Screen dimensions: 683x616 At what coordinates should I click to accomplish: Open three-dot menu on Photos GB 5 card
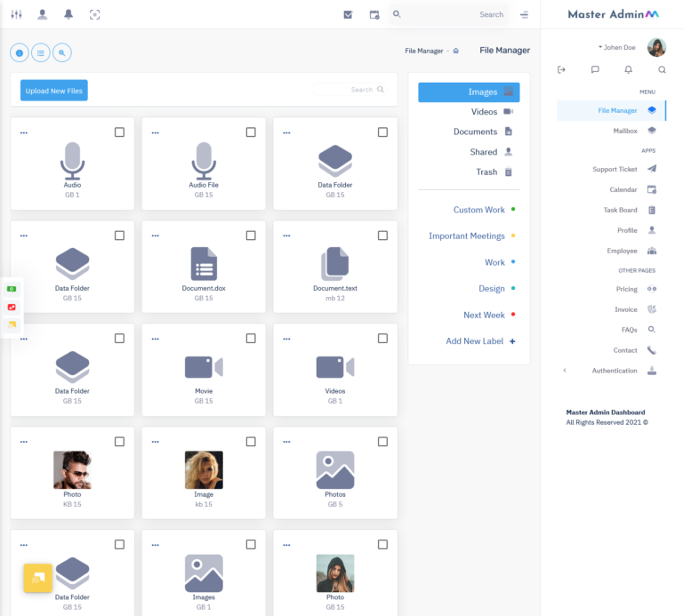click(286, 442)
